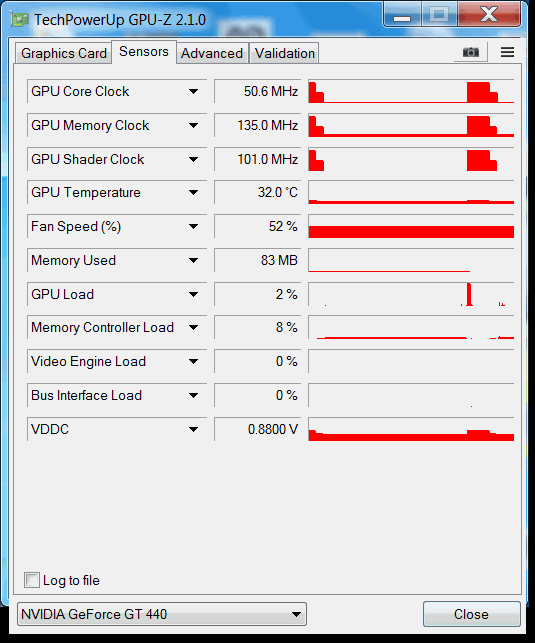Click the GPU Load graph

(x=411, y=294)
